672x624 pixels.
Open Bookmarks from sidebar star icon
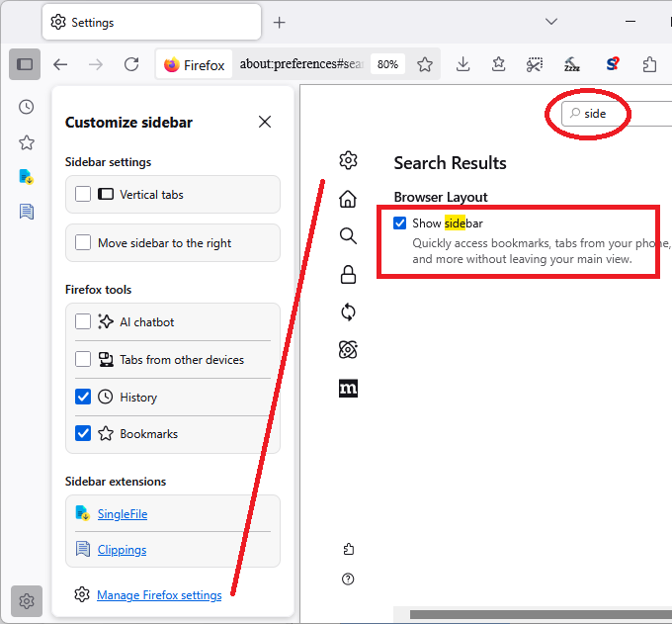(27, 142)
